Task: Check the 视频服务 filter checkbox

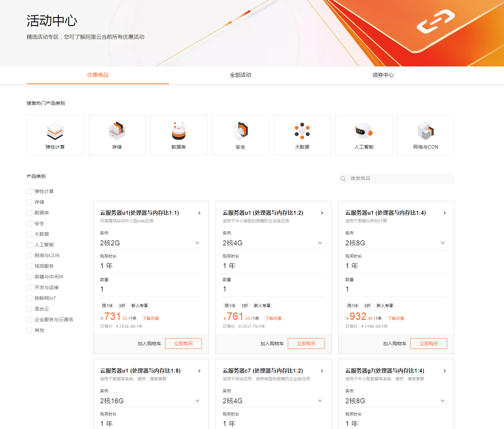Action: (29, 266)
